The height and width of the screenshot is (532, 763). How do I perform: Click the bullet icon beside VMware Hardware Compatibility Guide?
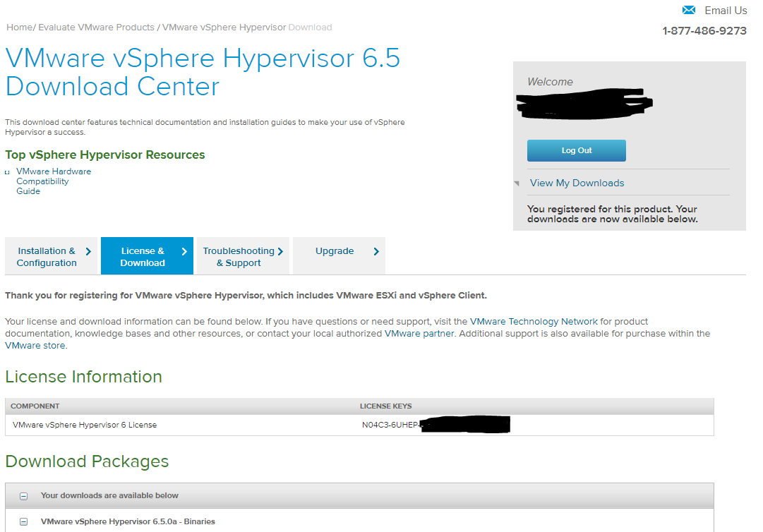coord(7,172)
